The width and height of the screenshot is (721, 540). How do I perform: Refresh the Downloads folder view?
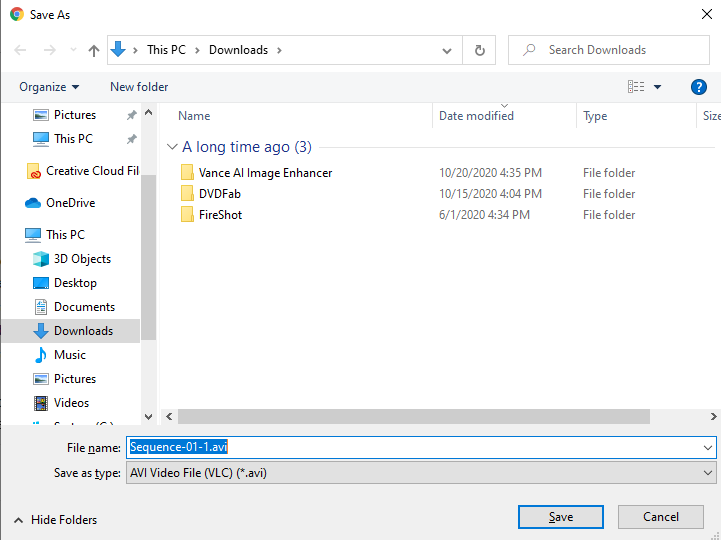480,50
